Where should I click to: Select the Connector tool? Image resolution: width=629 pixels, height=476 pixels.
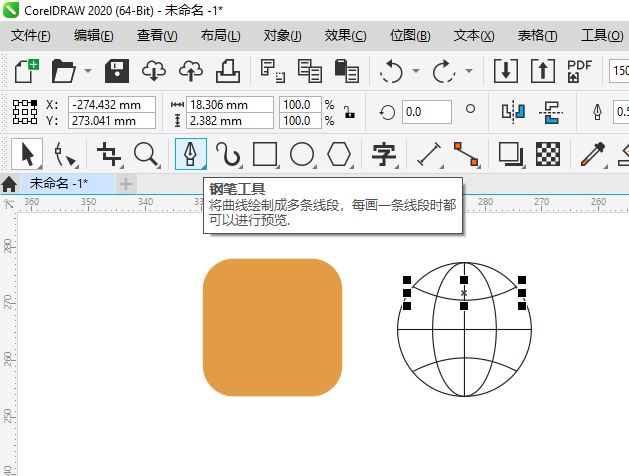pyautogui.click(x=466, y=154)
